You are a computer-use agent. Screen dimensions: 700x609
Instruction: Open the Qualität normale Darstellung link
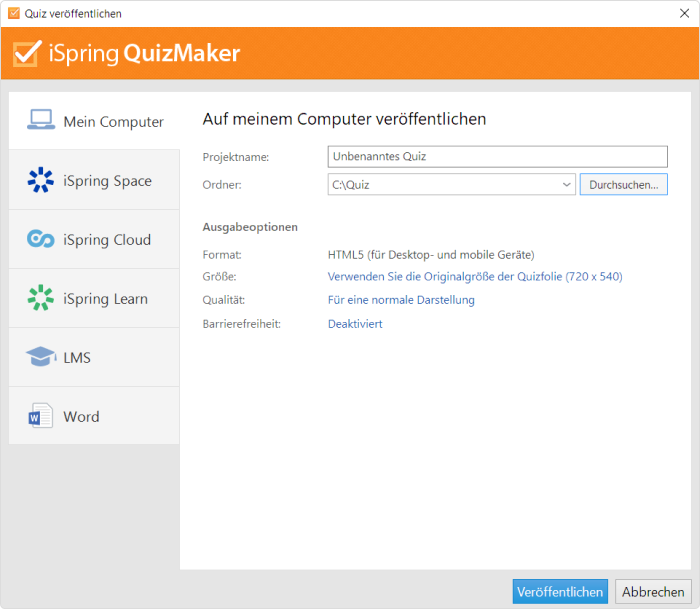401,300
